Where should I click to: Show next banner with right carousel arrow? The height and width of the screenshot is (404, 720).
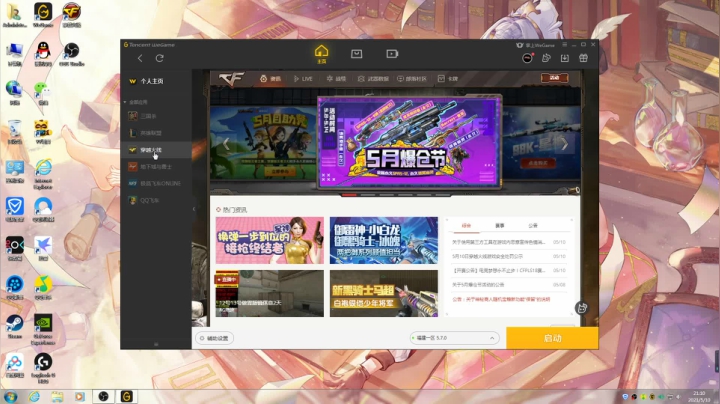[x=565, y=144]
